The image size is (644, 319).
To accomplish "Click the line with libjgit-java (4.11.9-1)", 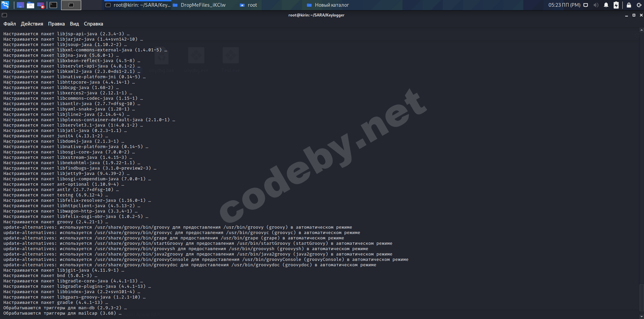I will (64, 270).
